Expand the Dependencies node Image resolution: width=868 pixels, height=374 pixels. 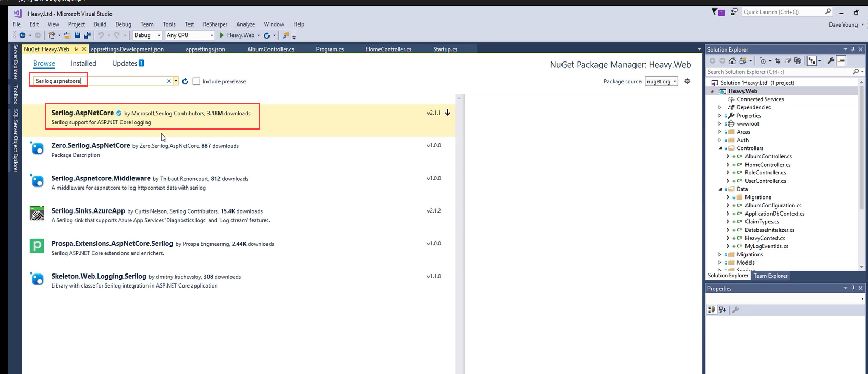tap(720, 107)
